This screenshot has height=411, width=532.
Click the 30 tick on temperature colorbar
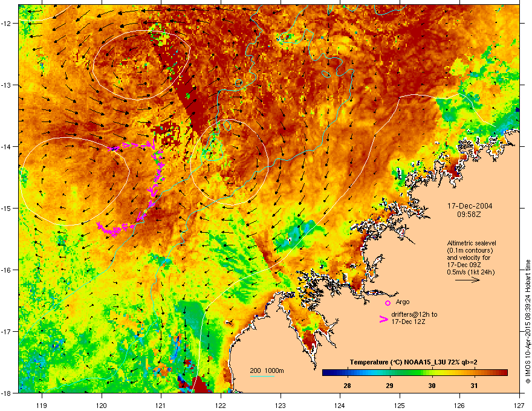coord(432,386)
